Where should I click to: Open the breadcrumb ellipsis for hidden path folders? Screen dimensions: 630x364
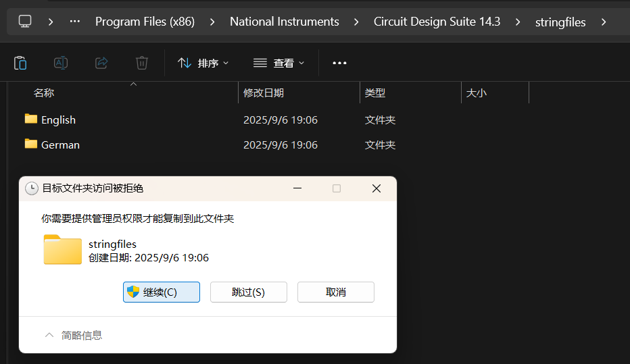(75, 21)
